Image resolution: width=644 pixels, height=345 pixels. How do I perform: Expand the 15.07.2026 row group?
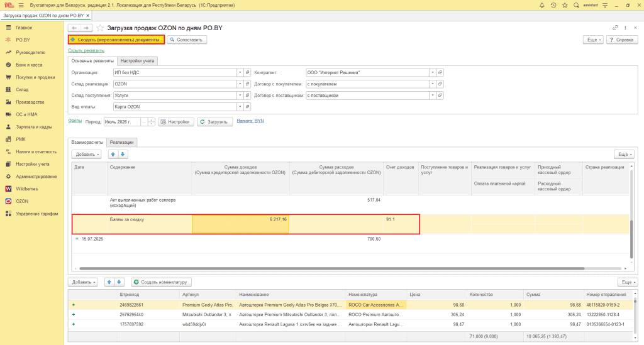point(77,239)
